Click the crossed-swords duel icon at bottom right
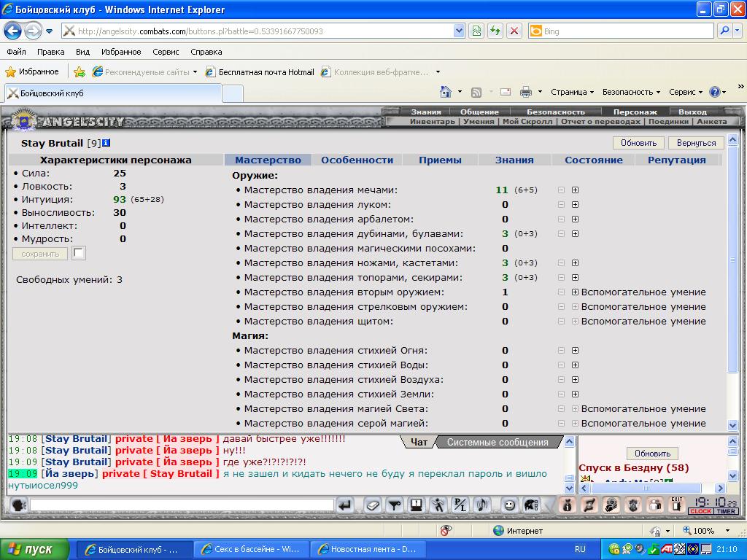The image size is (747, 560). (x=589, y=505)
